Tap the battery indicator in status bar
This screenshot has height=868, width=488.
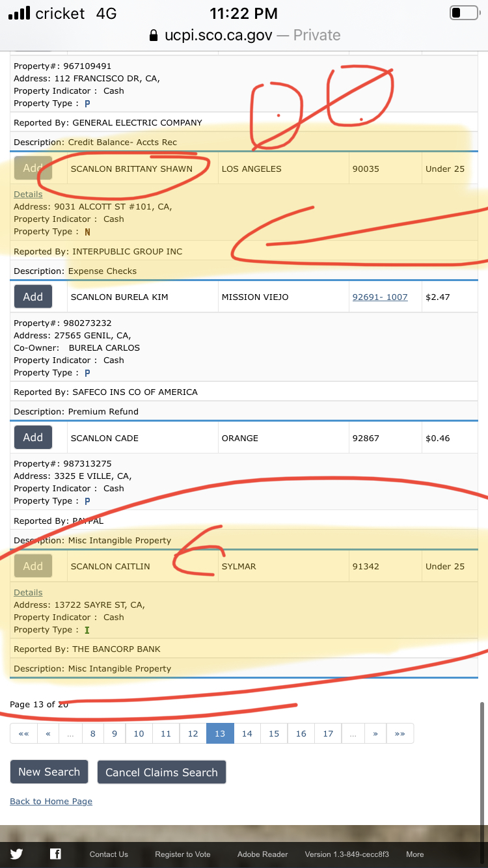pyautogui.click(x=464, y=12)
